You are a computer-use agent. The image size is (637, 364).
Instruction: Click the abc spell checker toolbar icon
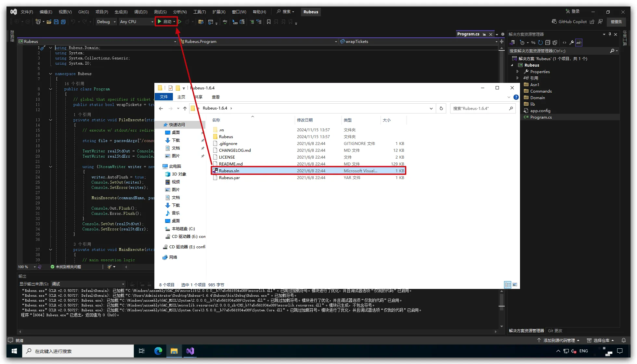coord(225,22)
